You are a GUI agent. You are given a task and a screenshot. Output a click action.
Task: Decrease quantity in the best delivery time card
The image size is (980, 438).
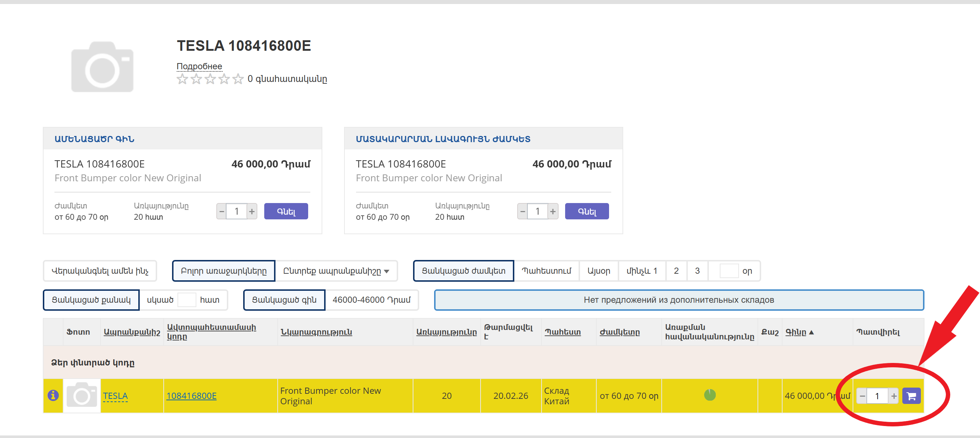pos(522,211)
